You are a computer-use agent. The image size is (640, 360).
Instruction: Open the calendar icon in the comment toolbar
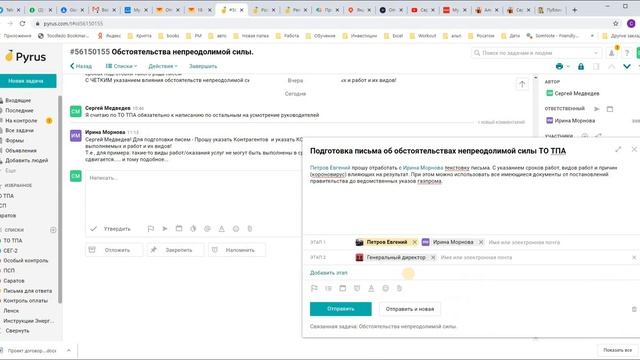click(179, 229)
